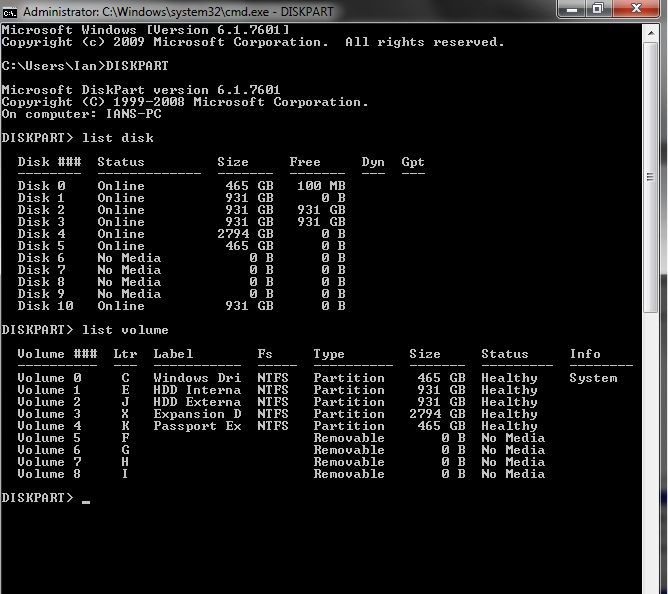The width and height of the screenshot is (668, 594).
Task: Click the 'On computer: IANS-PC' line
Action: point(82,114)
